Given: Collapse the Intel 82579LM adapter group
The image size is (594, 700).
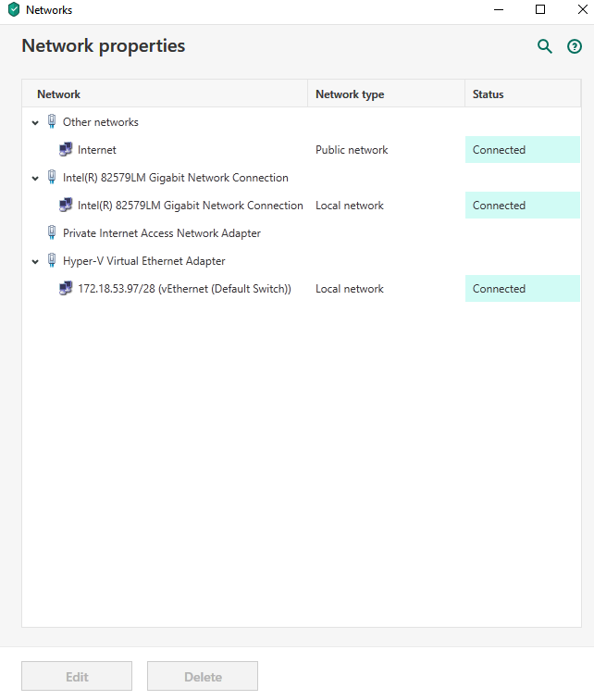Looking at the screenshot, I should click(x=35, y=179).
